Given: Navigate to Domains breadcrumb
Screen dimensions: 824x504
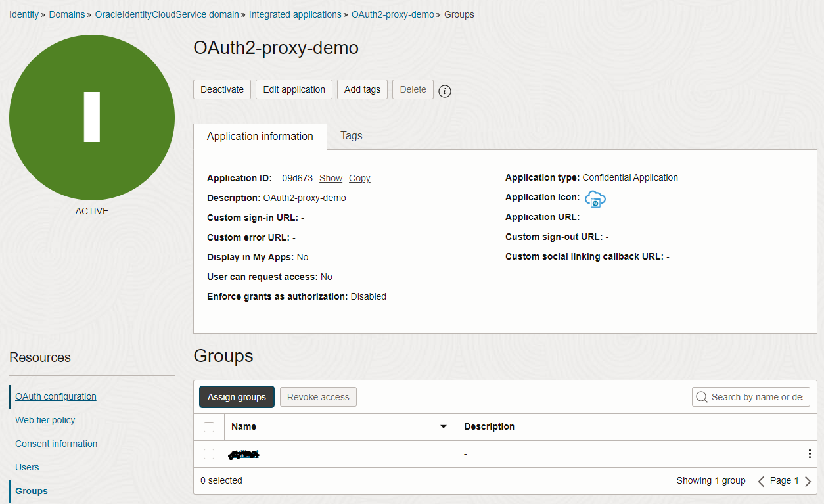Looking at the screenshot, I should pos(67,14).
